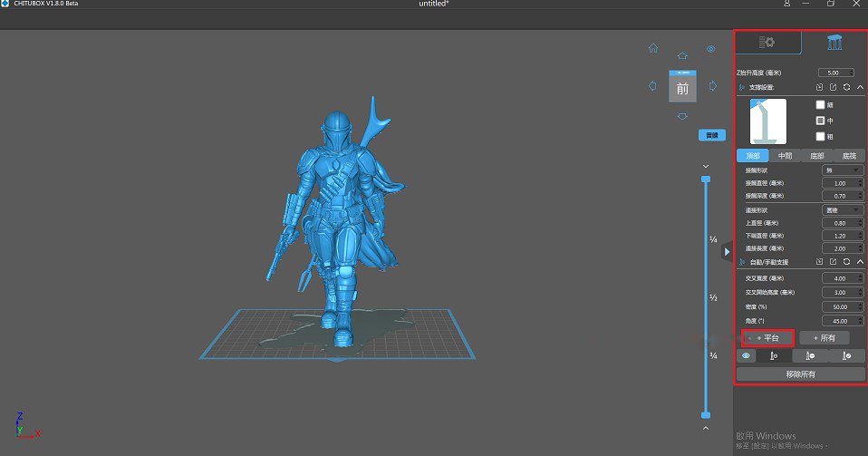Reset view with the home icon

pos(653,49)
